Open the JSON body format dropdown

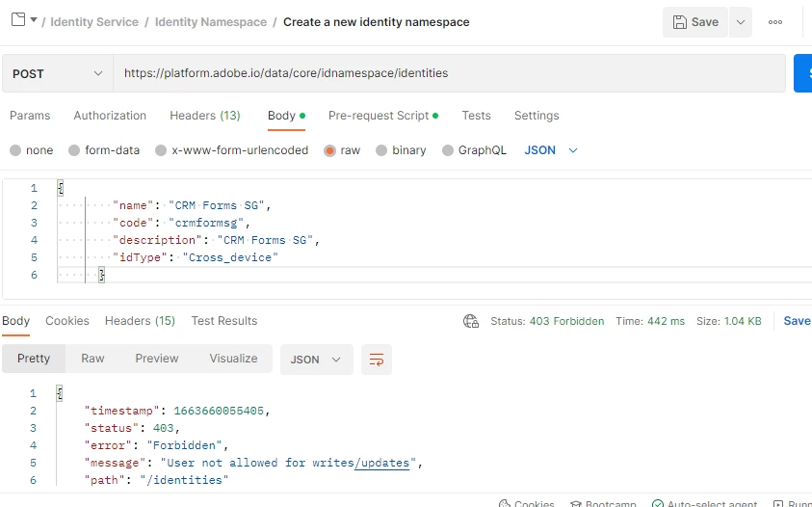click(x=551, y=150)
